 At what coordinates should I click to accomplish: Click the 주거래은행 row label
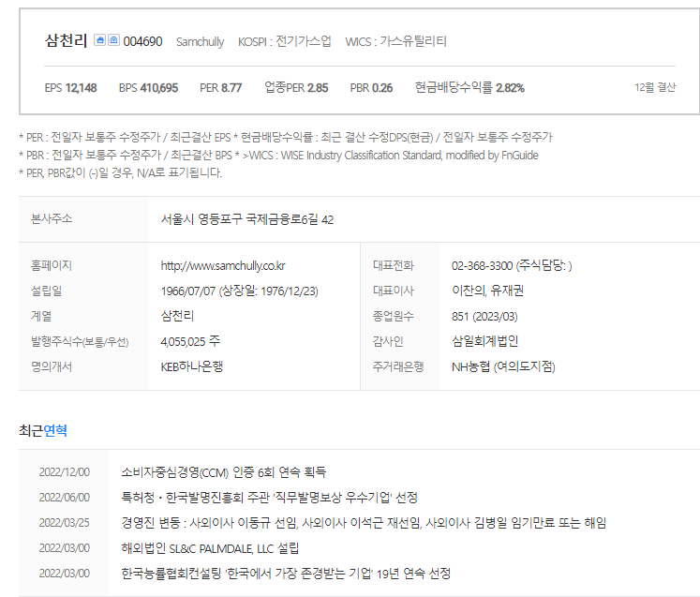tap(398, 366)
